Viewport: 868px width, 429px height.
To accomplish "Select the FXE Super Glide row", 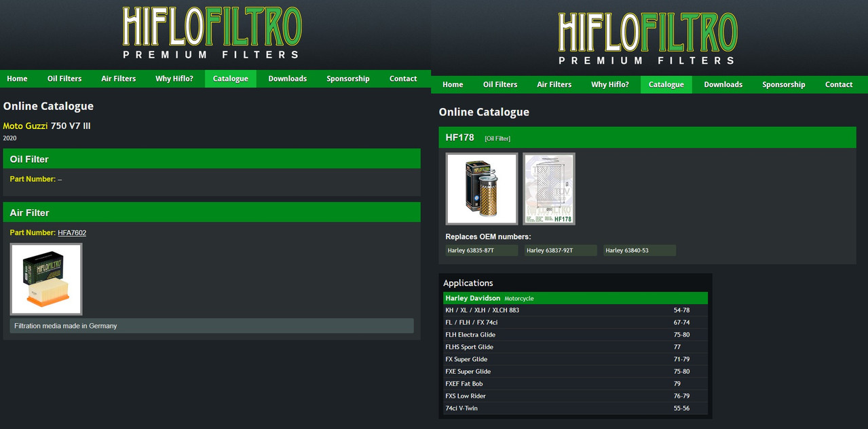I will (575, 371).
